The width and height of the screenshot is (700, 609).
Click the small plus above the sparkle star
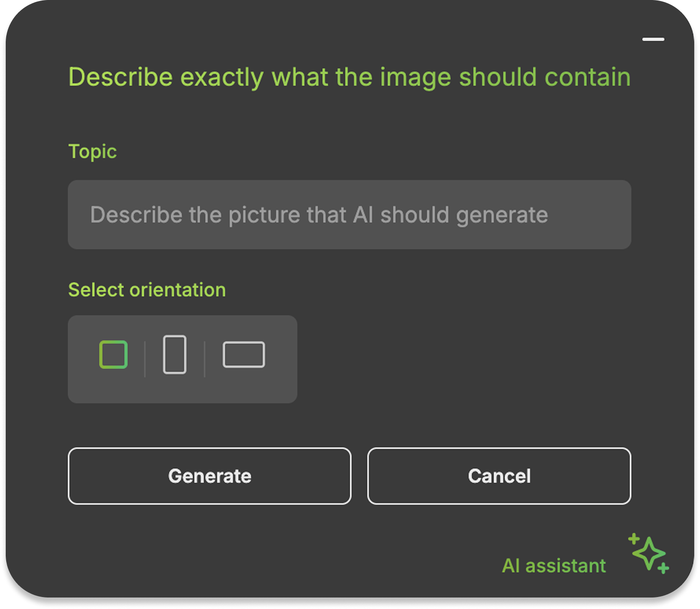point(634,539)
